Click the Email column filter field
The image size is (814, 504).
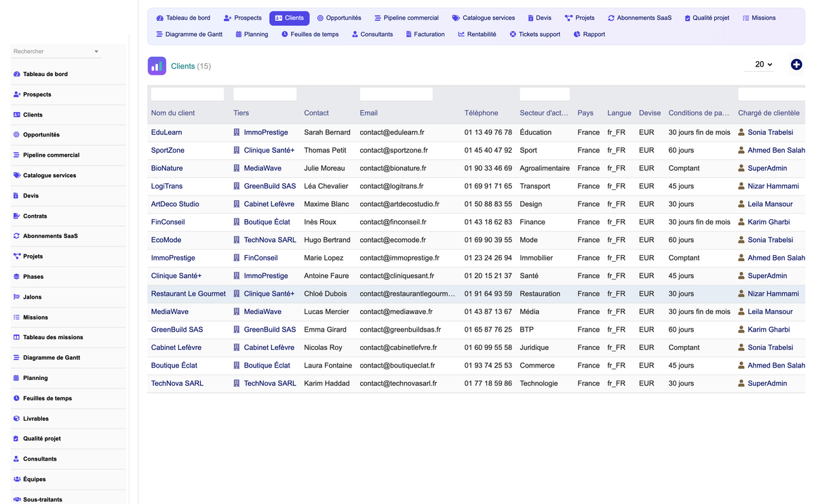(x=396, y=94)
